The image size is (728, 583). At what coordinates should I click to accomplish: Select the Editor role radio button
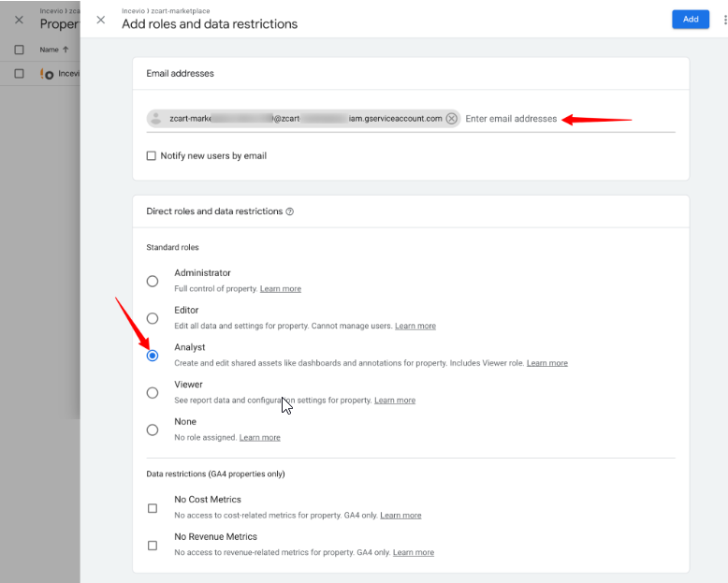153,318
